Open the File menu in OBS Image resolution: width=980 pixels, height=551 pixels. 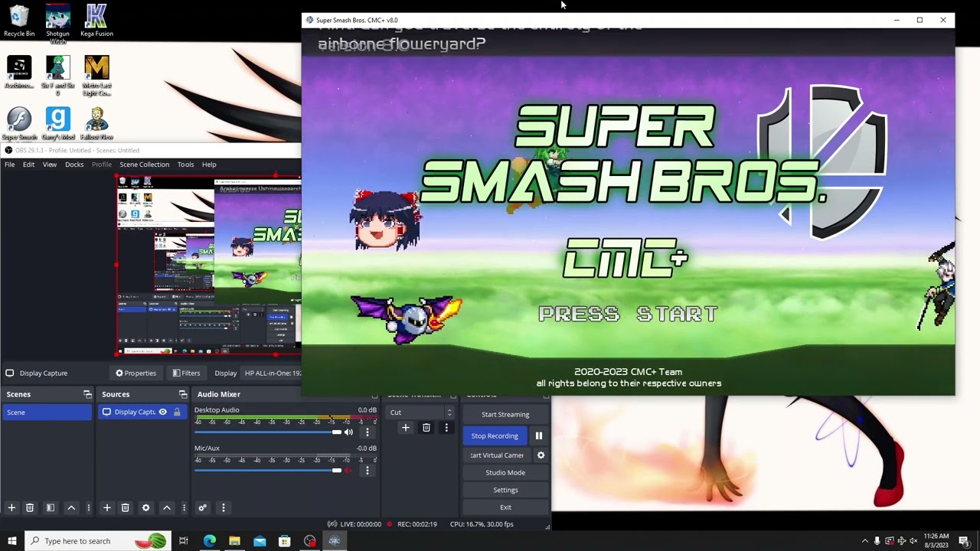(x=10, y=165)
